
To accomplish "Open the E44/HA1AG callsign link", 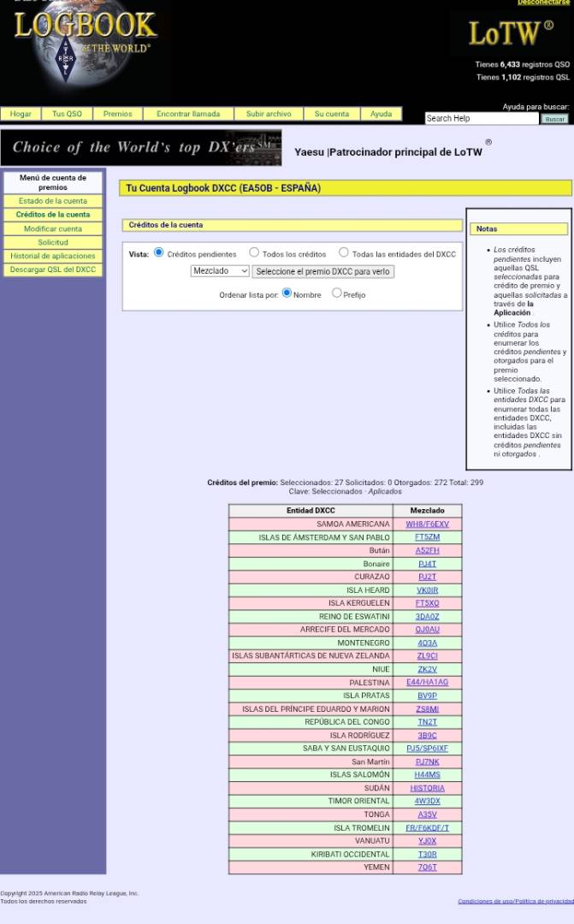I will (427, 683).
